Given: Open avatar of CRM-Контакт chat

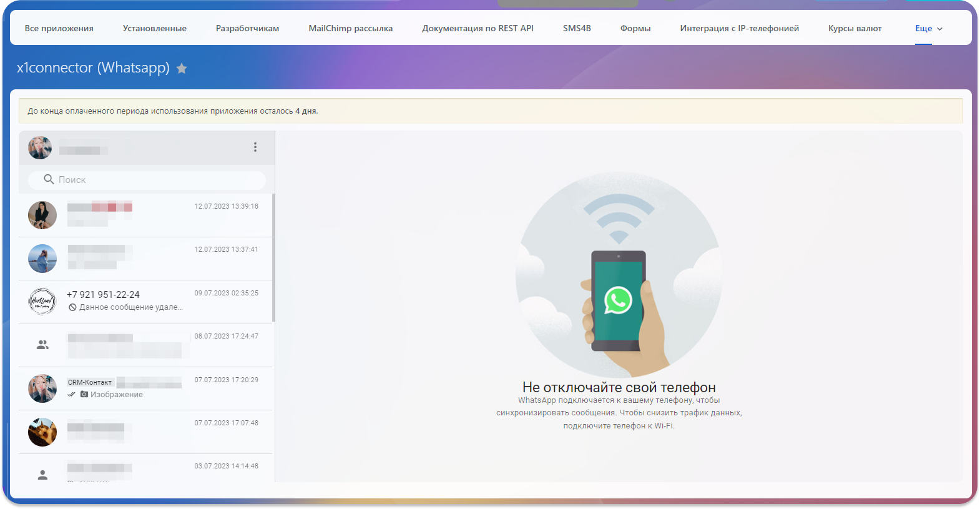Looking at the screenshot, I should (42, 388).
